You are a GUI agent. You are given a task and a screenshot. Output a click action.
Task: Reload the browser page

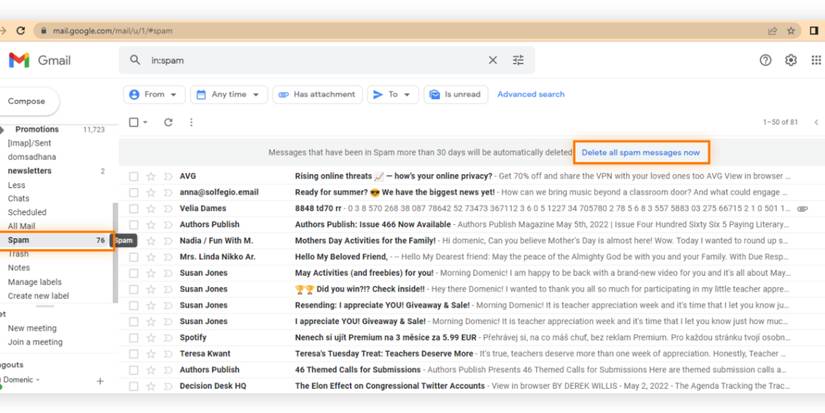click(21, 31)
